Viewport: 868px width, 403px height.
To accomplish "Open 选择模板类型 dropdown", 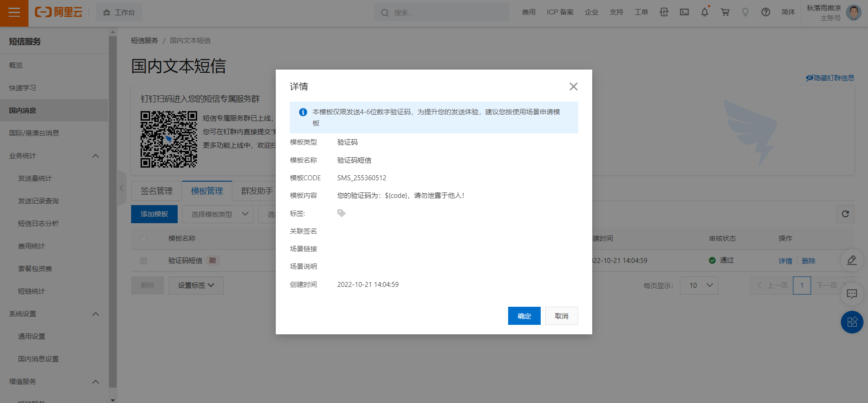I will tap(218, 214).
